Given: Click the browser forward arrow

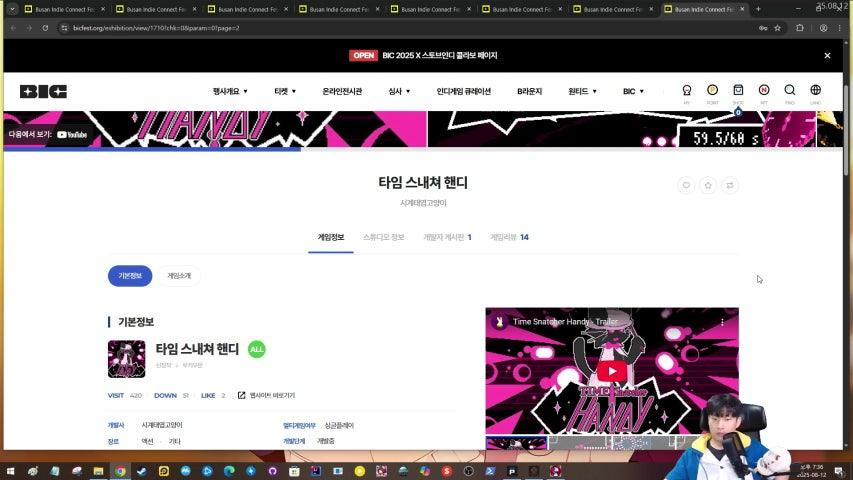Looking at the screenshot, I should (29, 28).
